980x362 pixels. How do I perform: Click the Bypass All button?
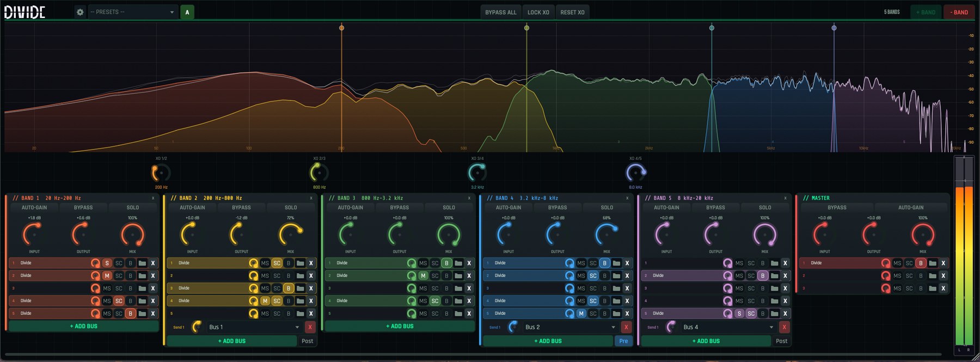pyautogui.click(x=501, y=12)
